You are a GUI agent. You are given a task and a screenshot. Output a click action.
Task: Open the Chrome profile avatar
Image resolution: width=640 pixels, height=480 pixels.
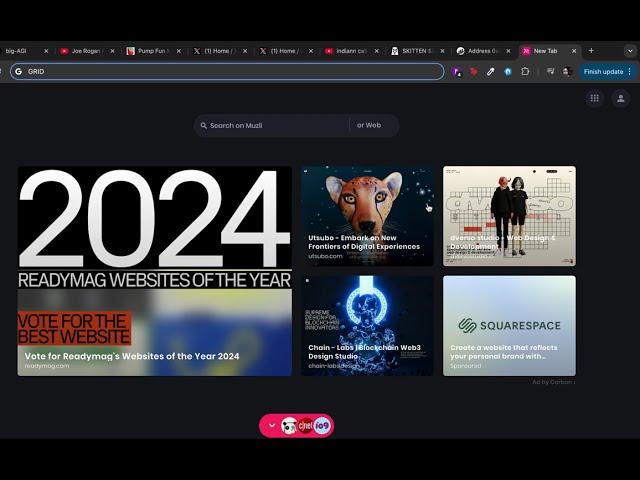point(567,72)
